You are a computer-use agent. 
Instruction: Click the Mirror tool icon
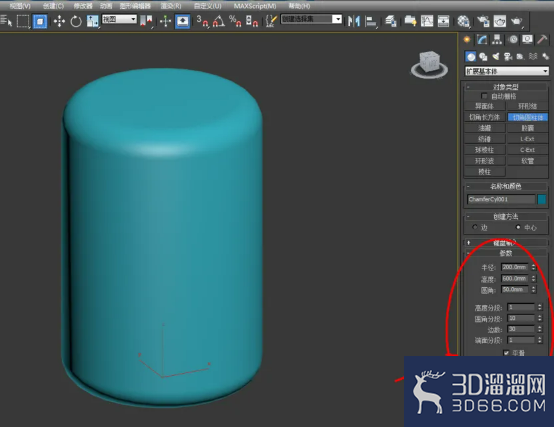354,21
